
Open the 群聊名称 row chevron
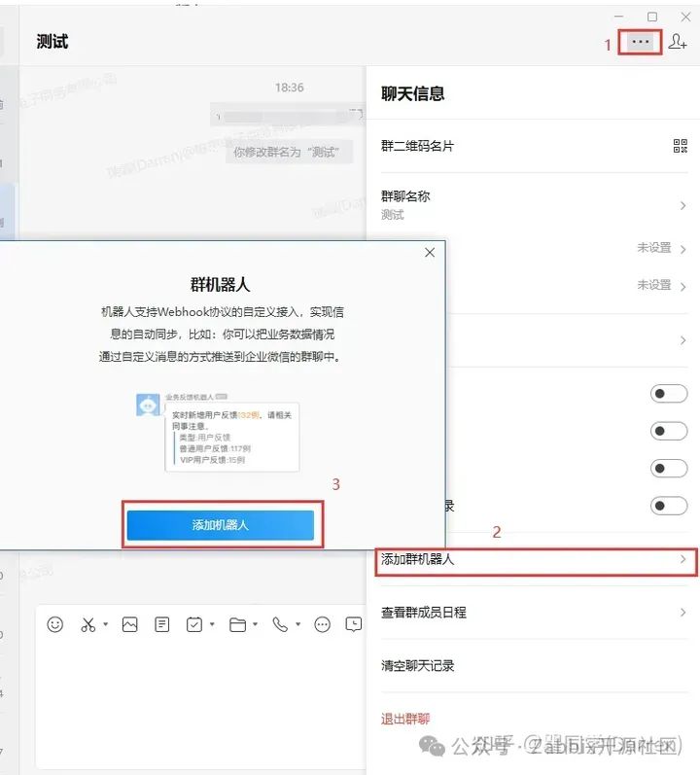[682, 205]
